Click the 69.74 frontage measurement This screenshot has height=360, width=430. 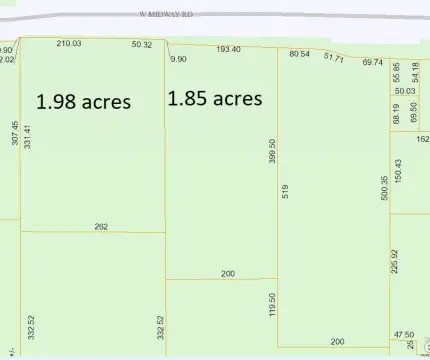(373, 62)
